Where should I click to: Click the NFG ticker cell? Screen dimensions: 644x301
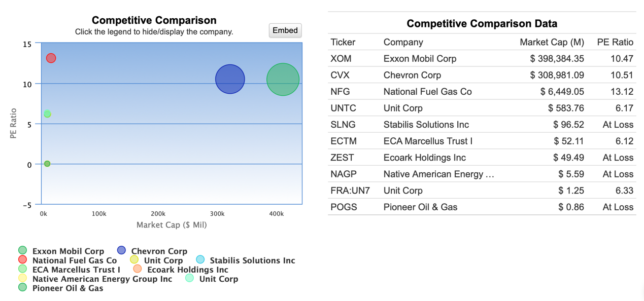(x=340, y=92)
